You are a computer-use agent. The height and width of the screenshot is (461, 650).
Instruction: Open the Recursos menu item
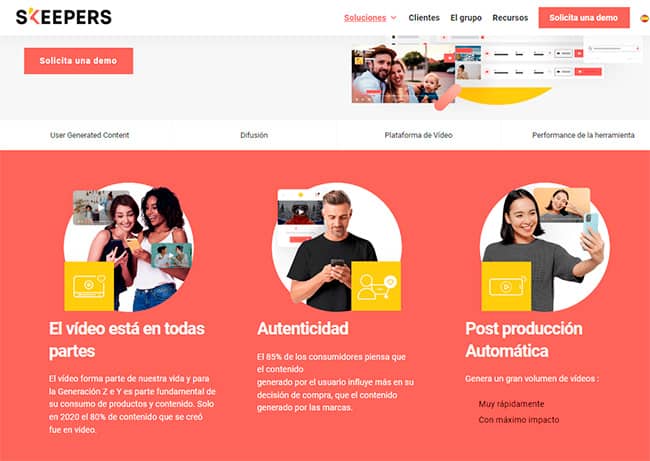[510, 18]
